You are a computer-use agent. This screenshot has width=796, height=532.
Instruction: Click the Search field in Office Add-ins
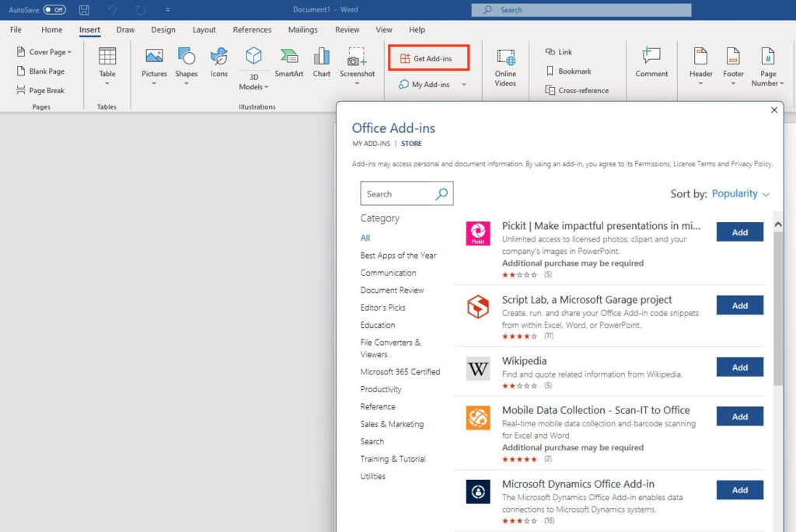tap(396, 194)
